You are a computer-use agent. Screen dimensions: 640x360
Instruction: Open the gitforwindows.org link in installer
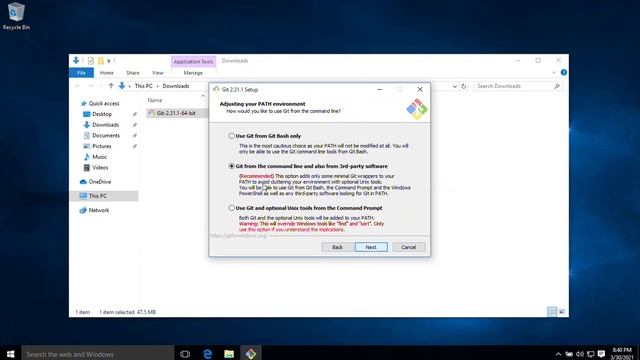[238, 236]
